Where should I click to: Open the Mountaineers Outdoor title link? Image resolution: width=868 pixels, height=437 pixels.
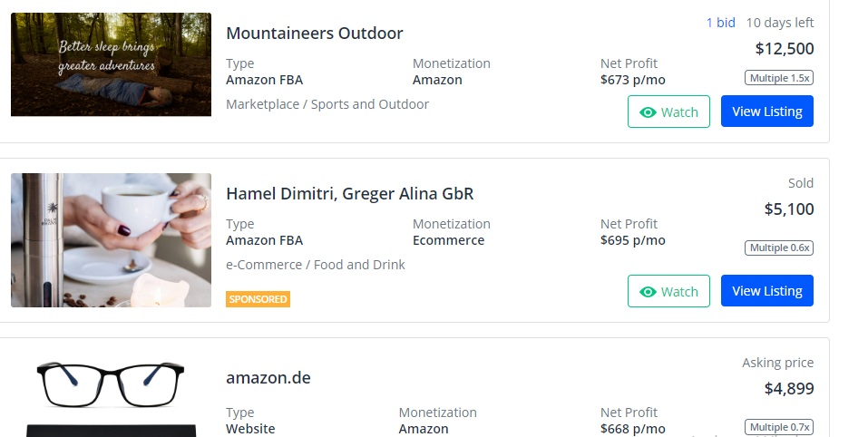coord(314,34)
